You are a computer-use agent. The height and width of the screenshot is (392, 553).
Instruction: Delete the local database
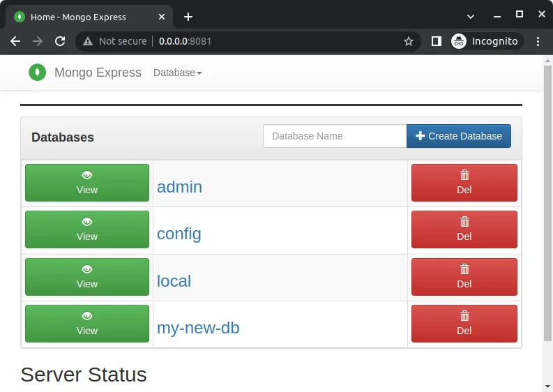coord(464,277)
